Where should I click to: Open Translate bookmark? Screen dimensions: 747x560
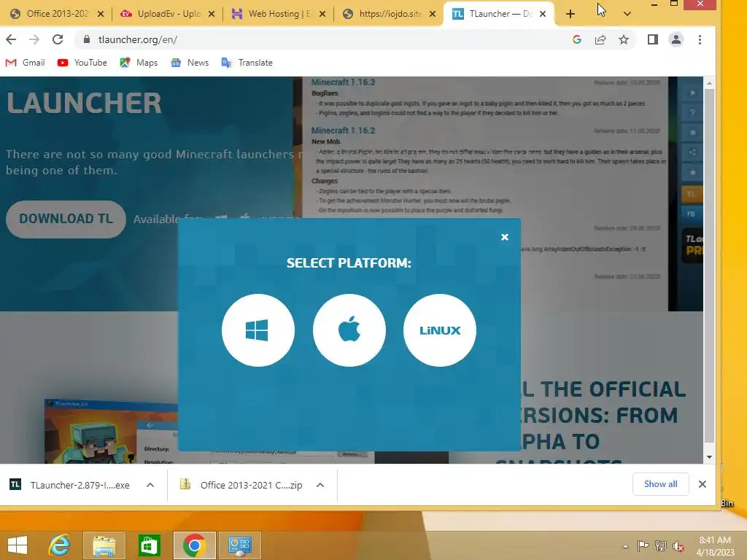click(247, 63)
